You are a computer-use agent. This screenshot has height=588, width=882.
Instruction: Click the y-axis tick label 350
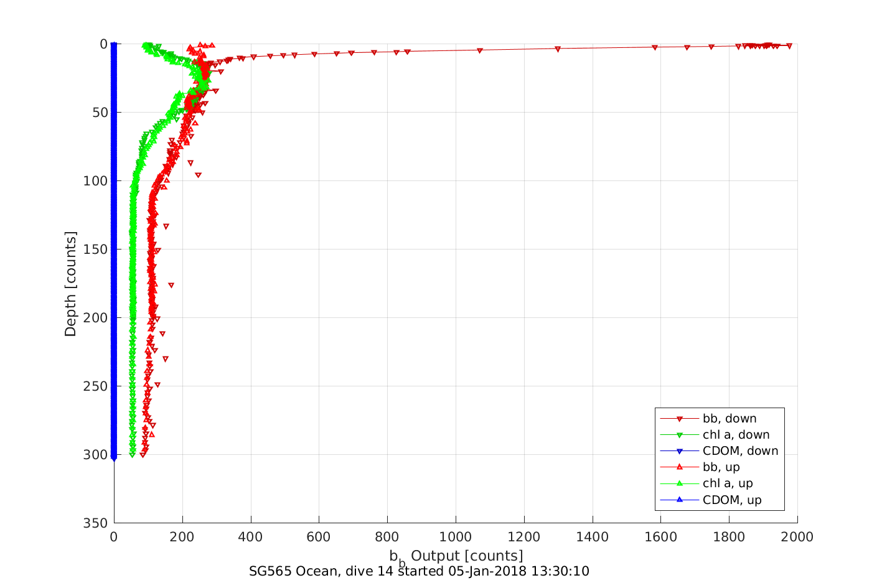96,523
